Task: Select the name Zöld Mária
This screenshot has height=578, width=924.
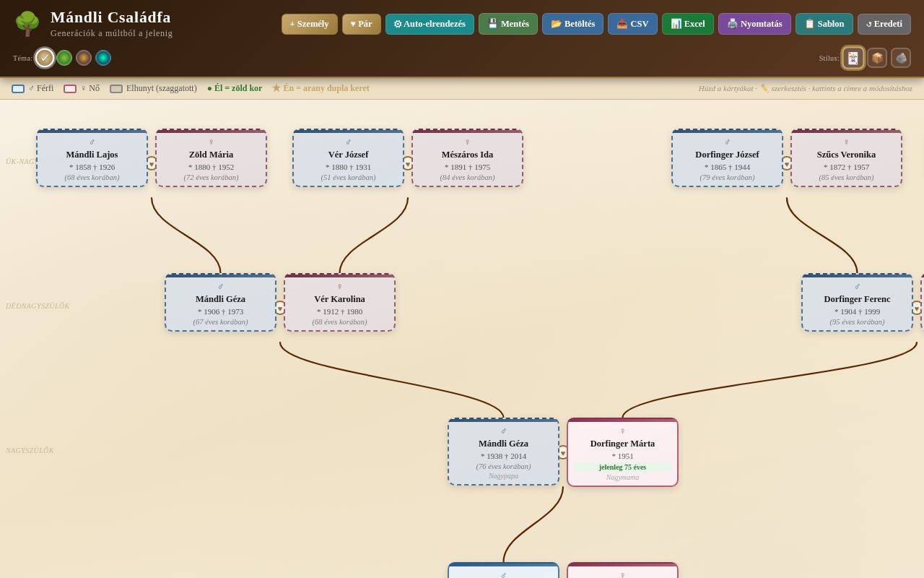Action: pos(211,155)
